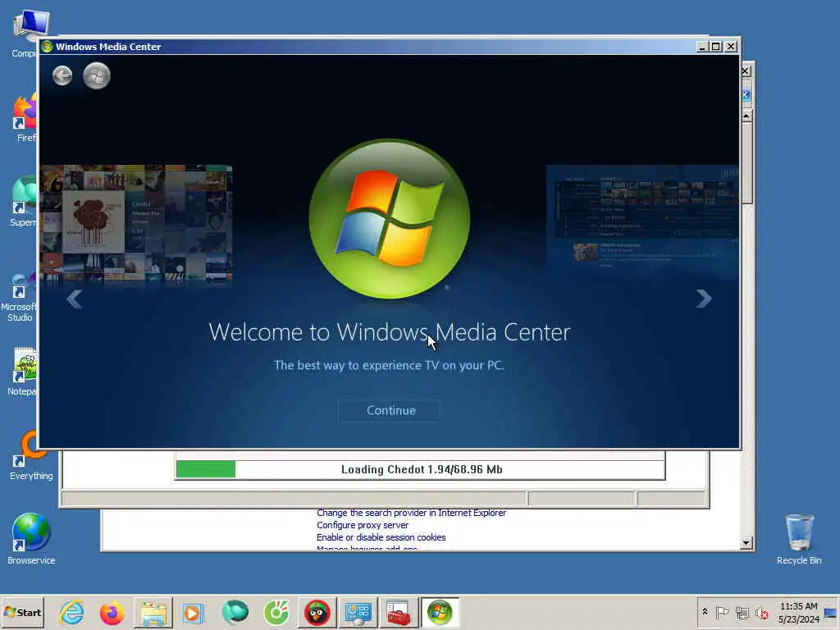The height and width of the screenshot is (630, 840).
Task: Select the music album collage thumbnail
Action: coord(136,223)
